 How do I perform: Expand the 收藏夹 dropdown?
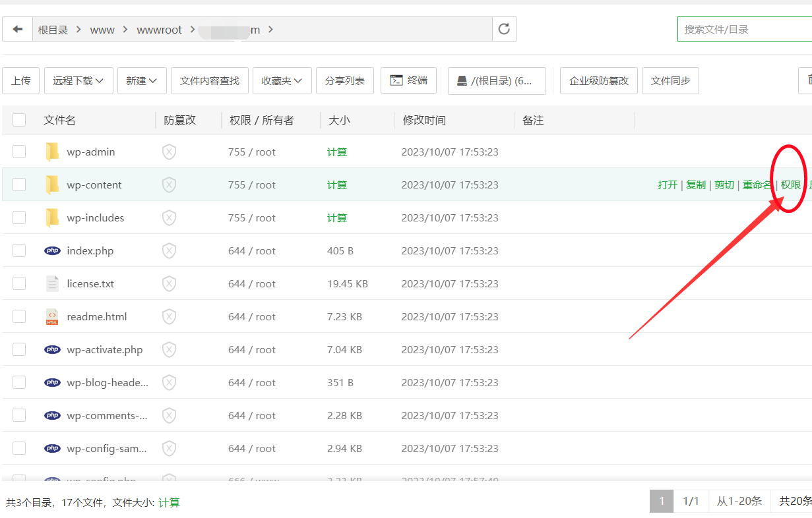point(282,80)
